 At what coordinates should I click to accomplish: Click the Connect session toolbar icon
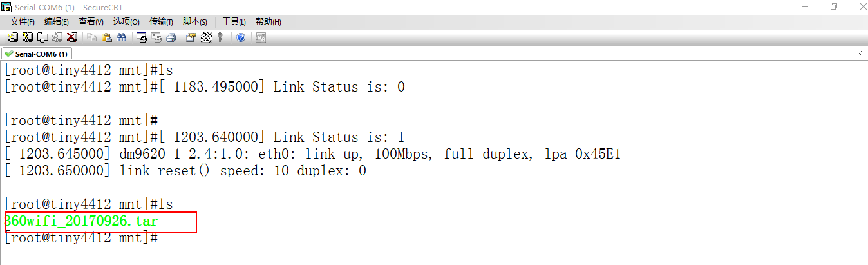13,37
